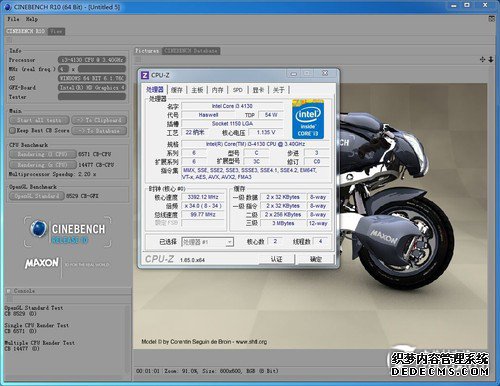This screenshot has height=386, width=500.
Task: Run the Rendering (x CPU) benchmark
Action: pos(42,165)
